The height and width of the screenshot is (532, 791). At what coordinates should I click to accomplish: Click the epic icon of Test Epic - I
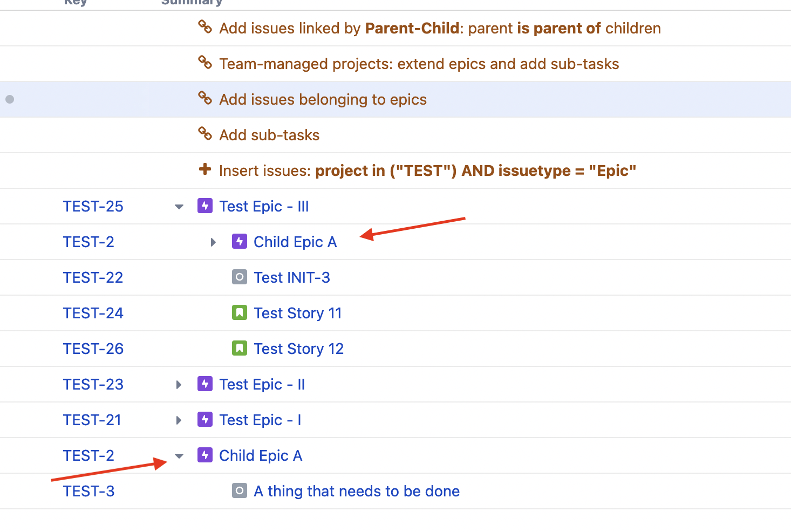205,419
